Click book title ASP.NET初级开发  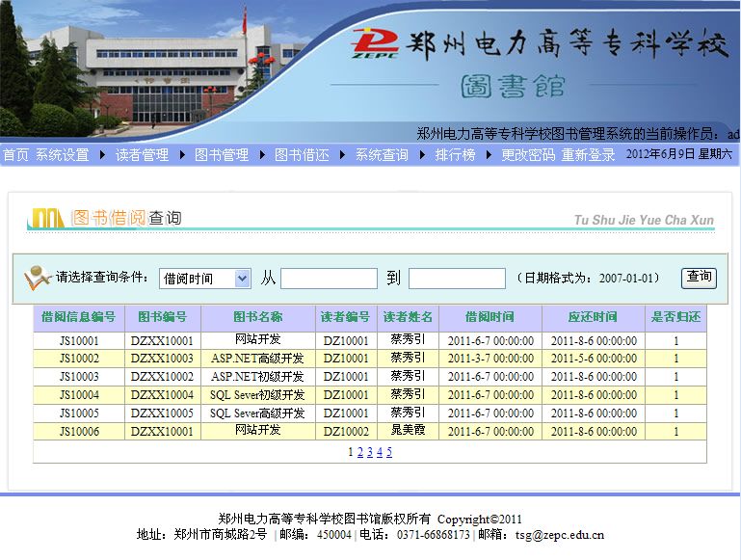pyautogui.click(x=258, y=377)
